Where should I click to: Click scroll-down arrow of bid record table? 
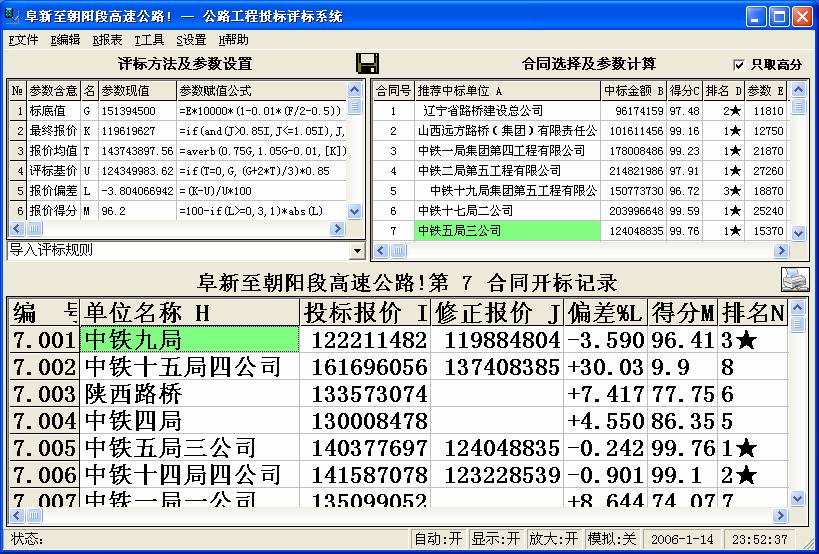pos(797,499)
